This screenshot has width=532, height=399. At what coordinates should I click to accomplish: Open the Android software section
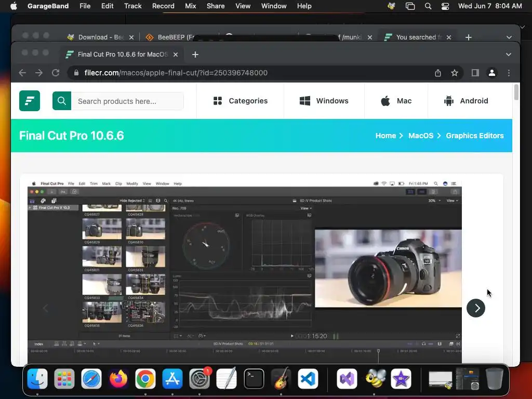tap(466, 101)
